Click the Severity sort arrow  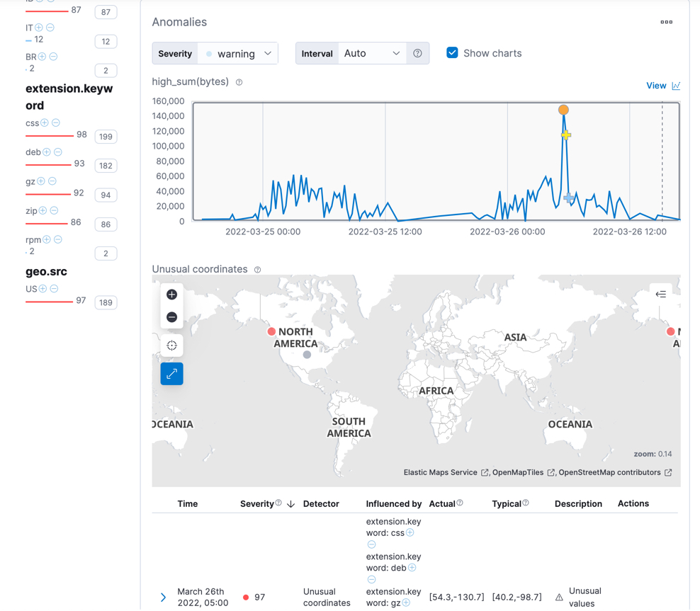[x=290, y=503]
